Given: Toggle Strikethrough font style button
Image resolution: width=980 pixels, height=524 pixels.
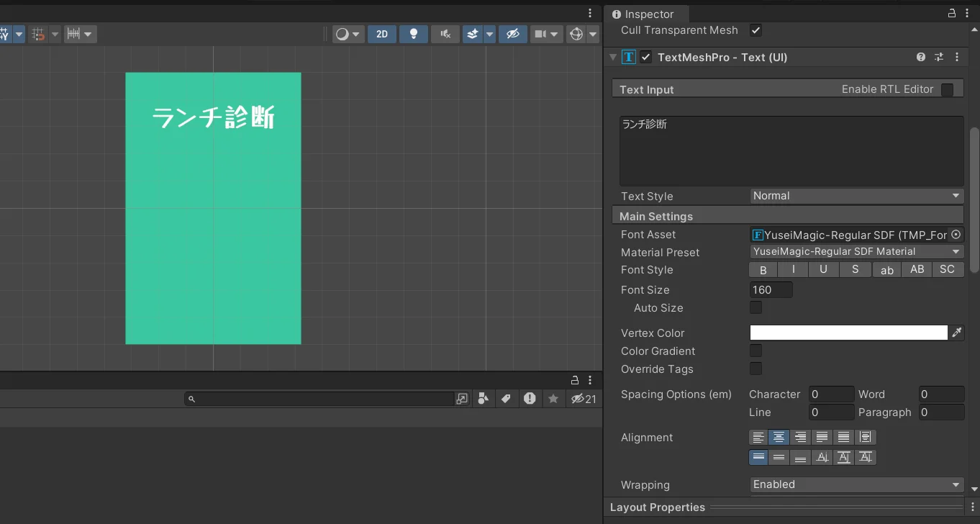Looking at the screenshot, I should [856, 270].
